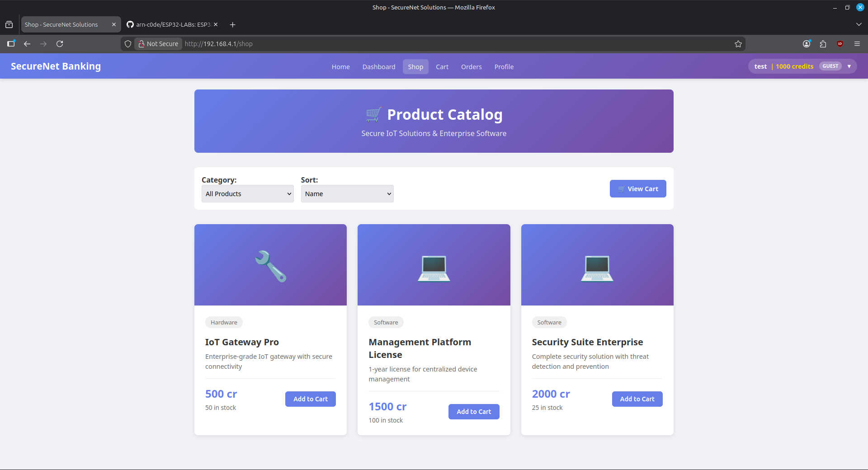Click the sidebar toggle icon beside the back arrow
868x470 pixels.
pos(11,44)
